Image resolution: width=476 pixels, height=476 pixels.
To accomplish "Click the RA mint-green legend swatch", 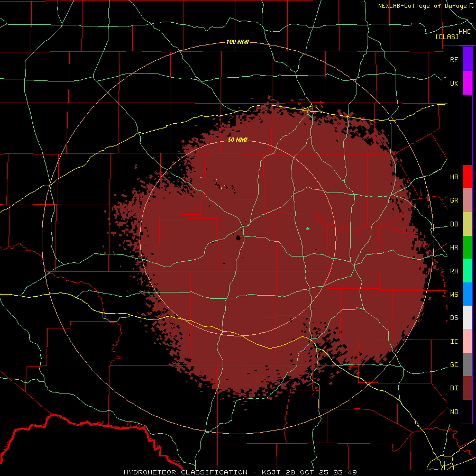I will coord(467,271).
